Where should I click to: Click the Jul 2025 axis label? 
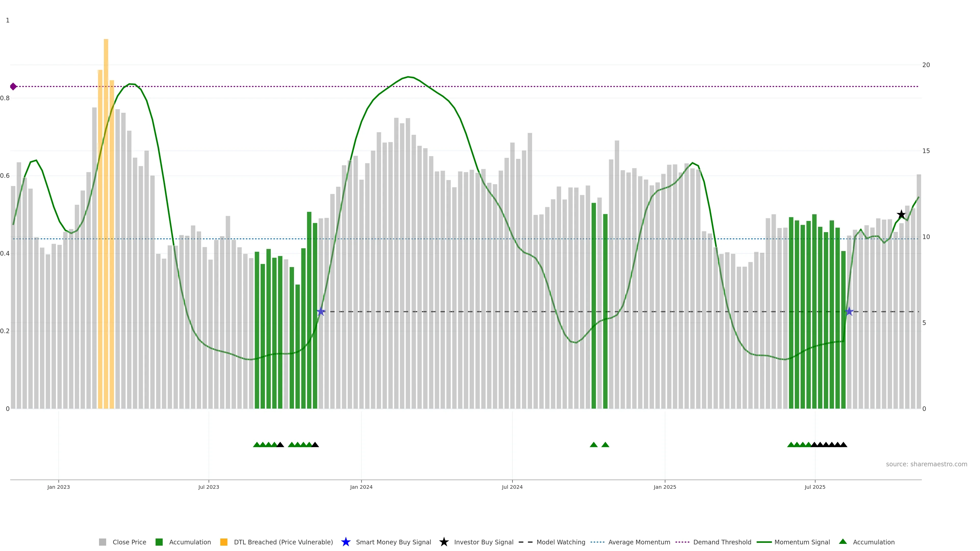pyautogui.click(x=815, y=487)
